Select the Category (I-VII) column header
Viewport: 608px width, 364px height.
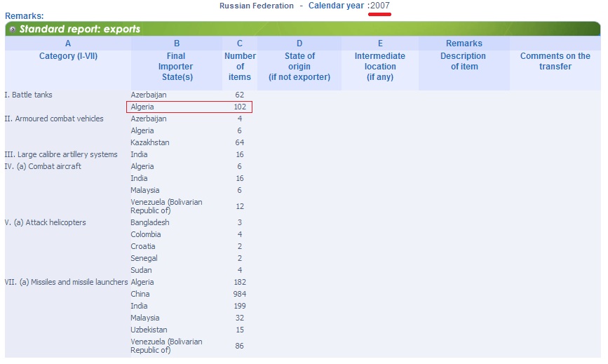click(68, 56)
